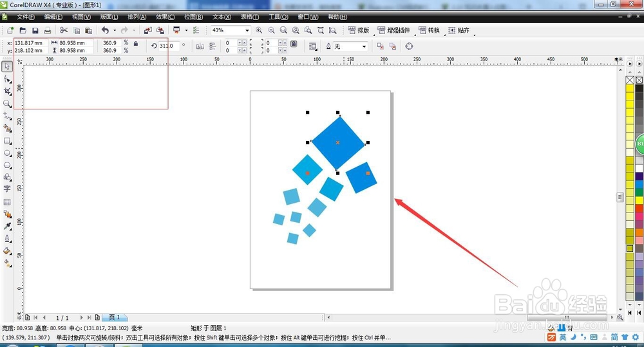This screenshot has height=347, width=644.
Task: Select the Rectangle tool
Action: tap(7, 141)
